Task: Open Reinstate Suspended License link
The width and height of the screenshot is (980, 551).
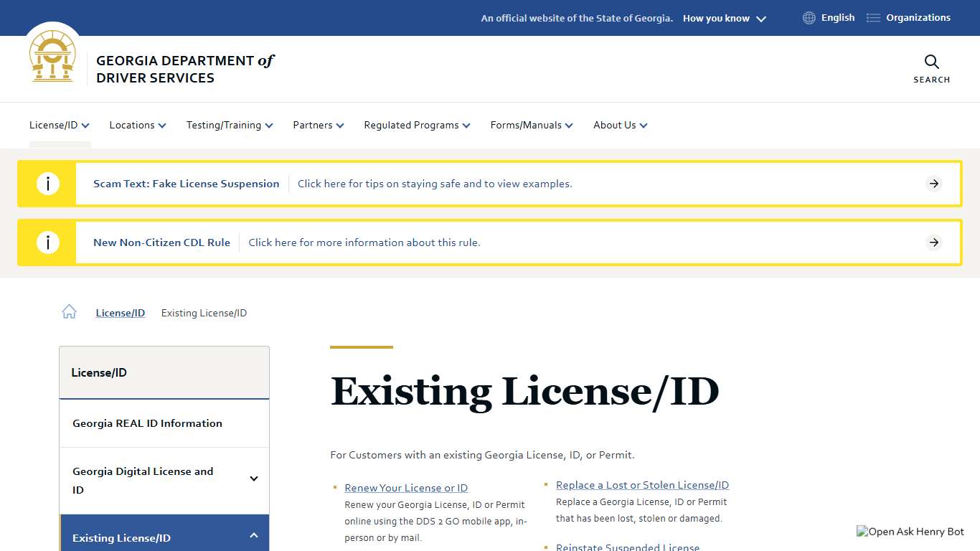Action: point(627,547)
